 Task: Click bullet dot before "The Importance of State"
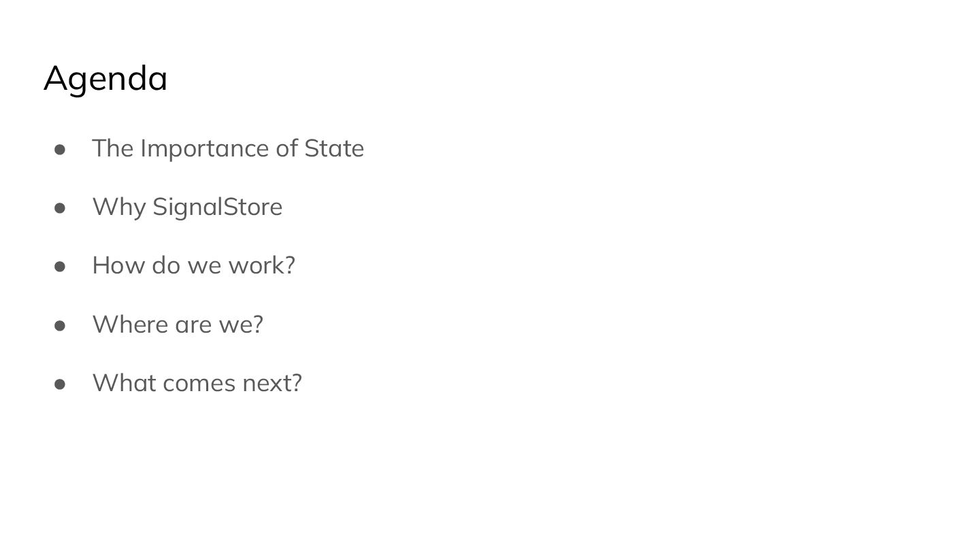click(x=60, y=149)
